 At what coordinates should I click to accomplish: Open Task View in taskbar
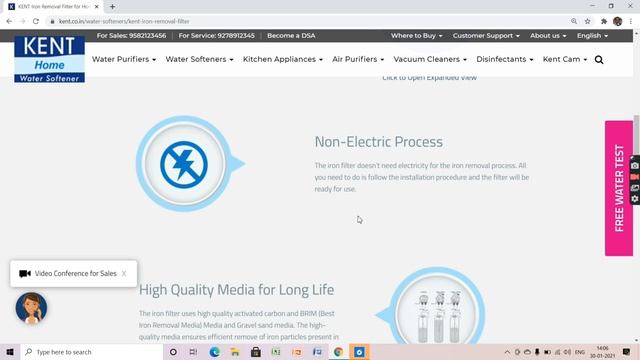pos(193,352)
